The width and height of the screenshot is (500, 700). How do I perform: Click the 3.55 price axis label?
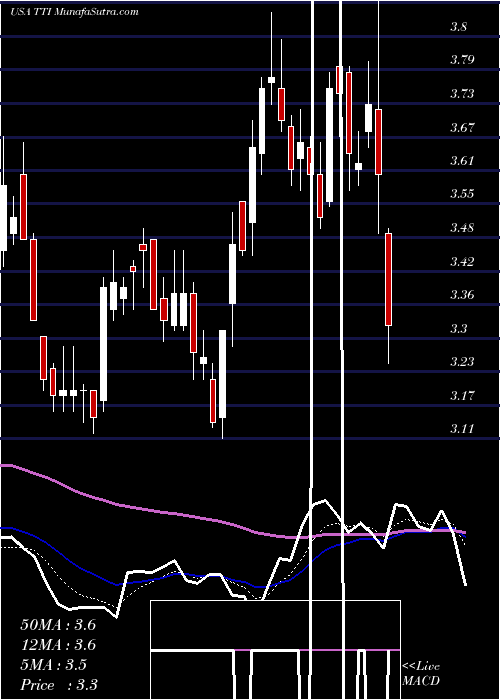pyautogui.click(x=462, y=194)
